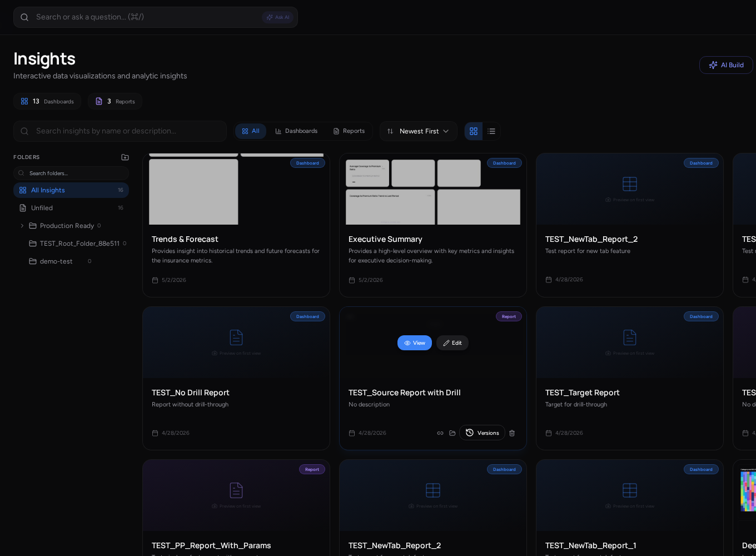Open the top-row TEST_NewTab_Report_2 card dated 4/28/2026
The width and height of the screenshot is (756, 556).
(630, 225)
